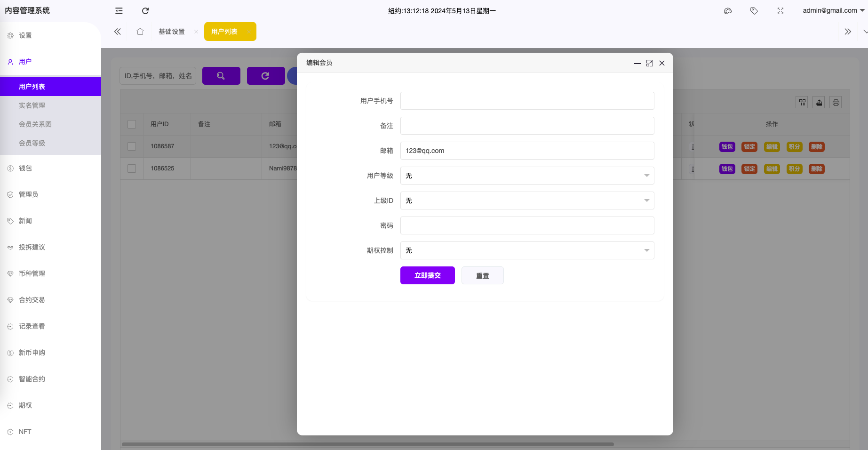Open the column filter grid icon

point(802,103)
